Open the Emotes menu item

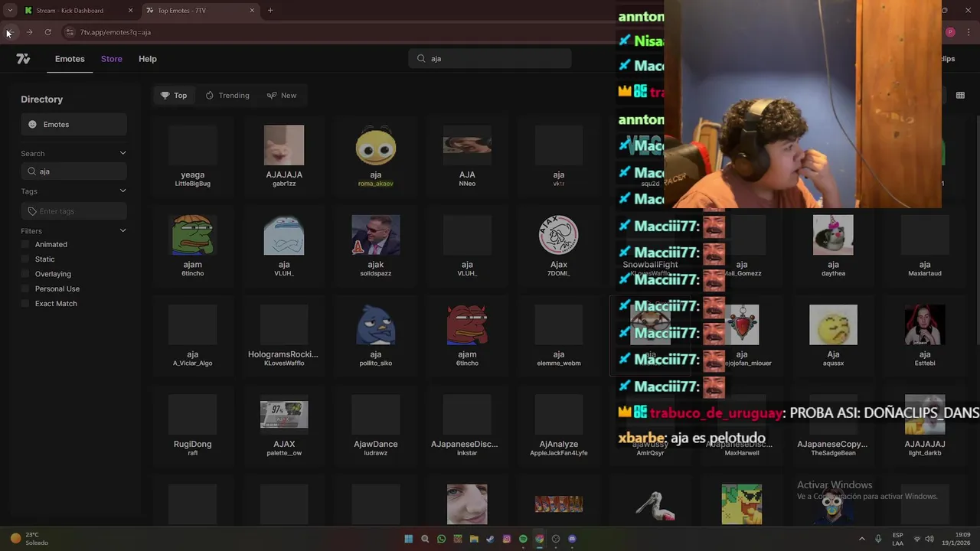pyautogui.click(x=70, y=59)
